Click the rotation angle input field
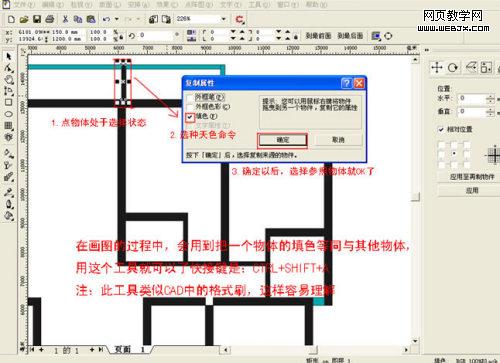Viewport: 500px width, 363px height. coord(155,35)
